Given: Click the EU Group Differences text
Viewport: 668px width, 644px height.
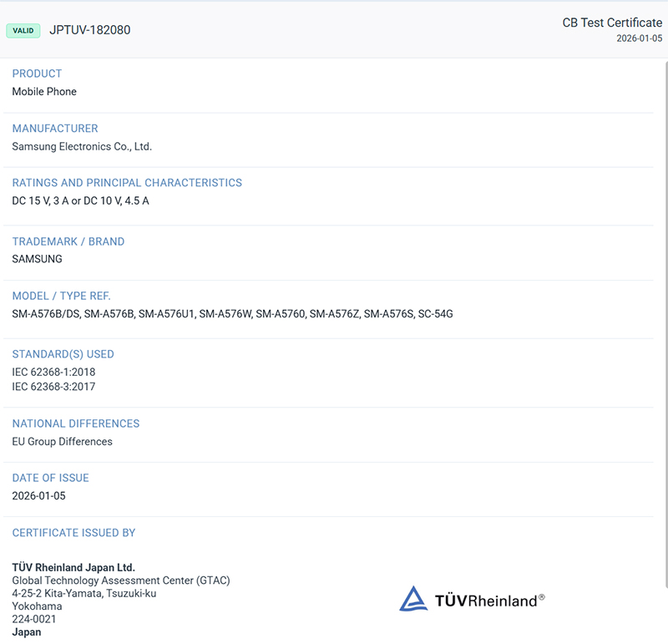Looking at the screenshot, I should point(62,442).
